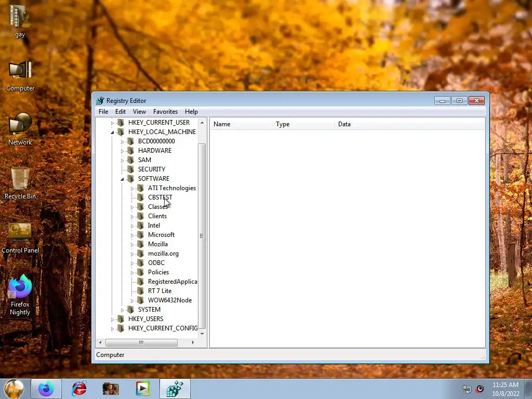
Task: Select the gay desktop folder icon
Action: (20, 21)
